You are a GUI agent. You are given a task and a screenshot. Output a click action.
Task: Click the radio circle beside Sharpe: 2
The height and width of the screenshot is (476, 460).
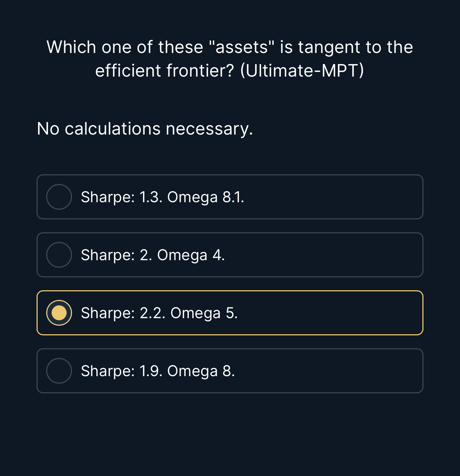[x=59, y=255]
